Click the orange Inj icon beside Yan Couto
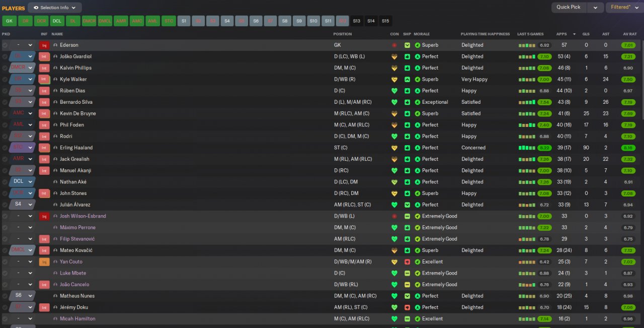 click(44, 262)
